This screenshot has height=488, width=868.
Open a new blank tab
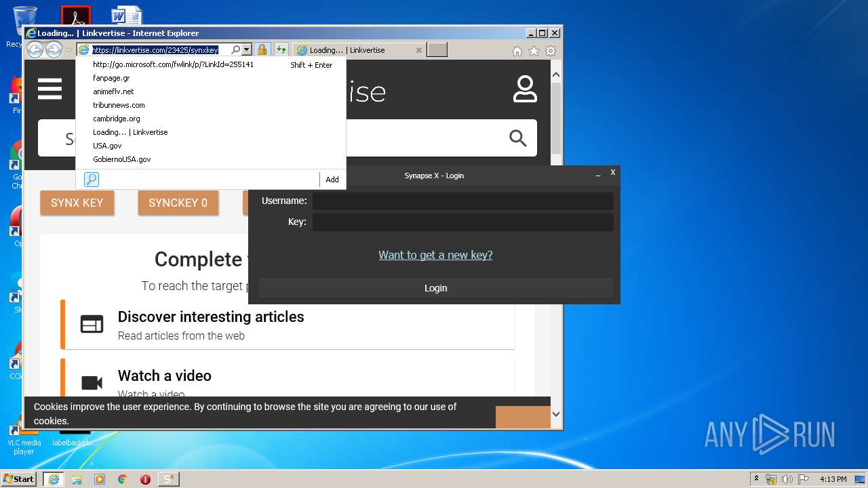coord(437,50)
